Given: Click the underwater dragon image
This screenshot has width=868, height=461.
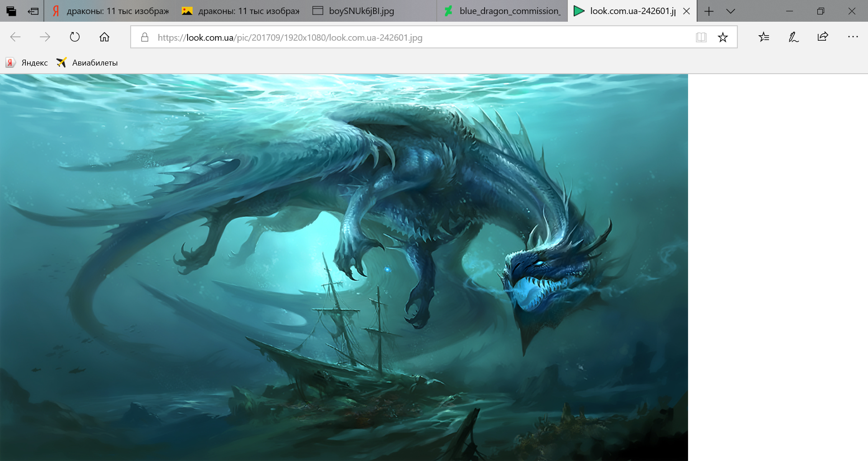Looking at the screenshot, I should coord(344,268).
